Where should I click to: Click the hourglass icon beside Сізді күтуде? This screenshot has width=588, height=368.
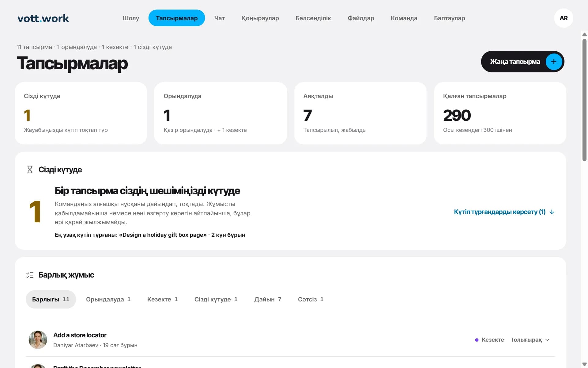tap(30, 170)
